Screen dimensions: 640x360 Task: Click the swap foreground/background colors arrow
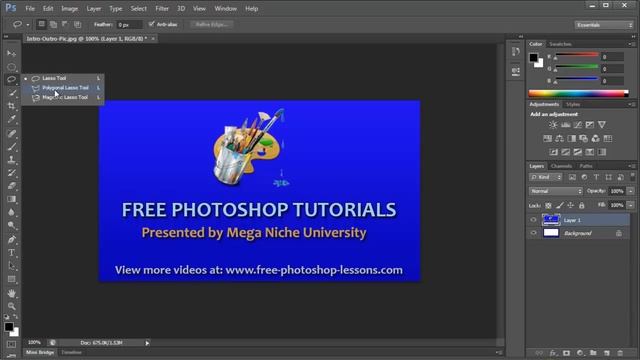16,317
